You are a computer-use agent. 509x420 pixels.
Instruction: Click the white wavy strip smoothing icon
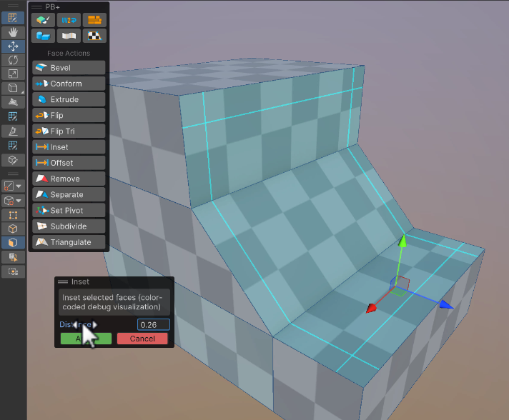click(x=69, y=36)
